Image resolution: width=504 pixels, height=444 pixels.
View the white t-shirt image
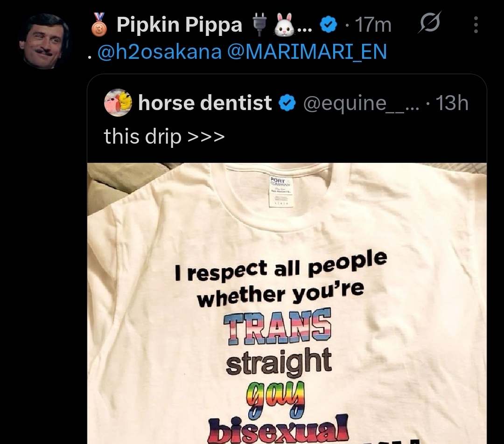287,303
